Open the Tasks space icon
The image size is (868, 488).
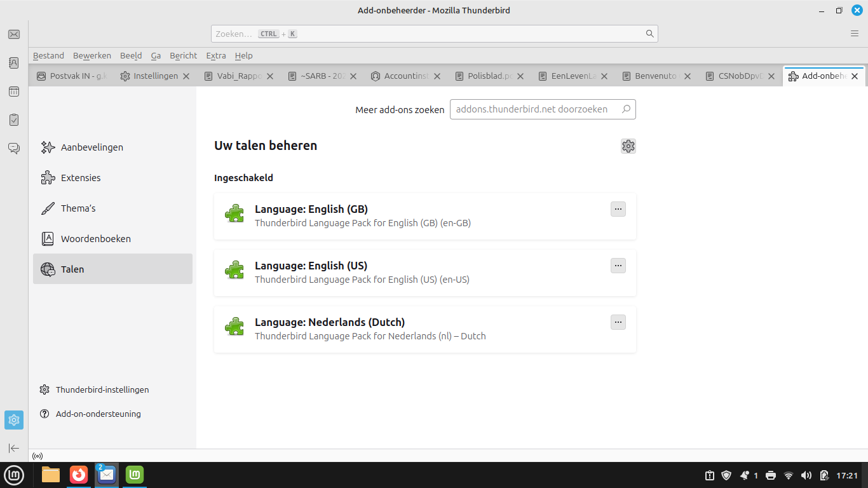(x=14, y=119)
